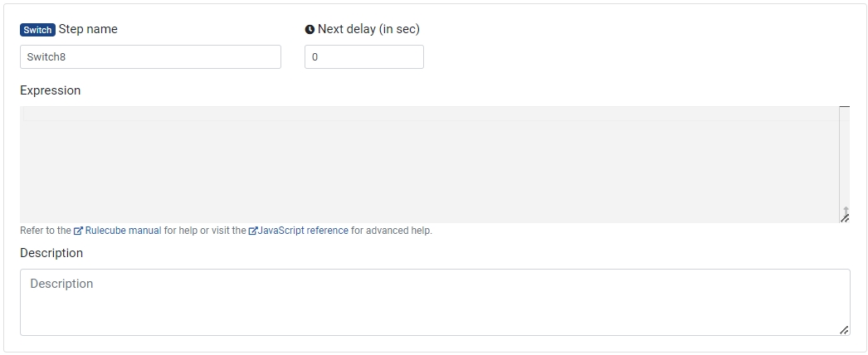This screenshot has width=868, height=355.
Task: Click the external-link icon before Rulecube manual
Action: pyautogui.click(x=78, y=231)
